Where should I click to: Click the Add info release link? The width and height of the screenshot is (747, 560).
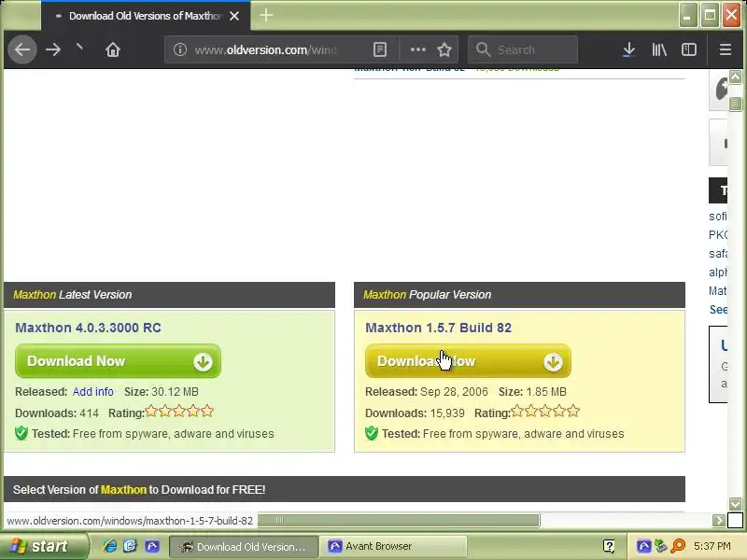tap(92, 392)
